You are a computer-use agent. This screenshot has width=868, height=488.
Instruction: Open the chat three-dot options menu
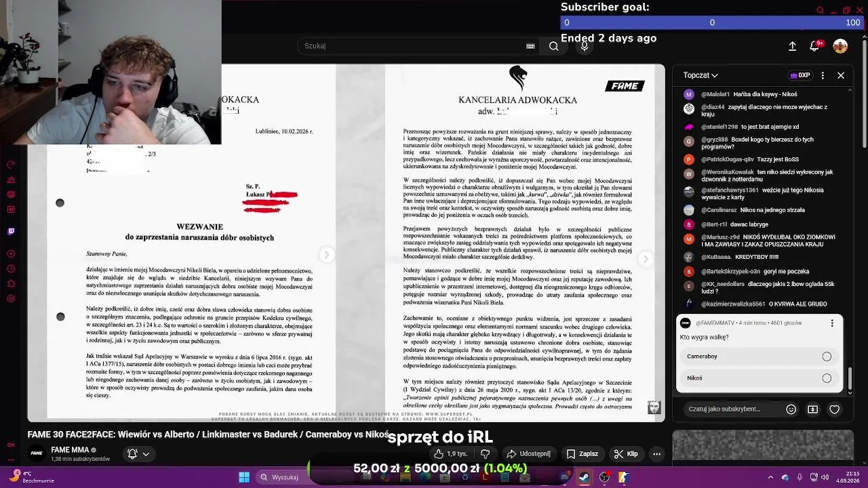point(823,75)
